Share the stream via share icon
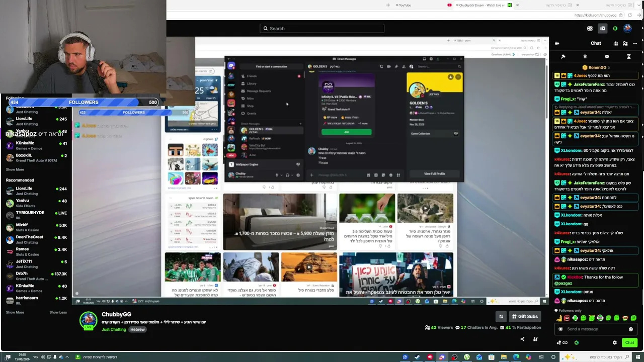 pyautogui.click(x=522, y=339)
